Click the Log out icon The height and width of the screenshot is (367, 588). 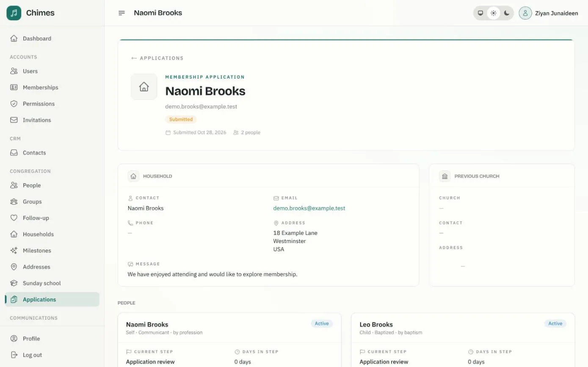14,355
